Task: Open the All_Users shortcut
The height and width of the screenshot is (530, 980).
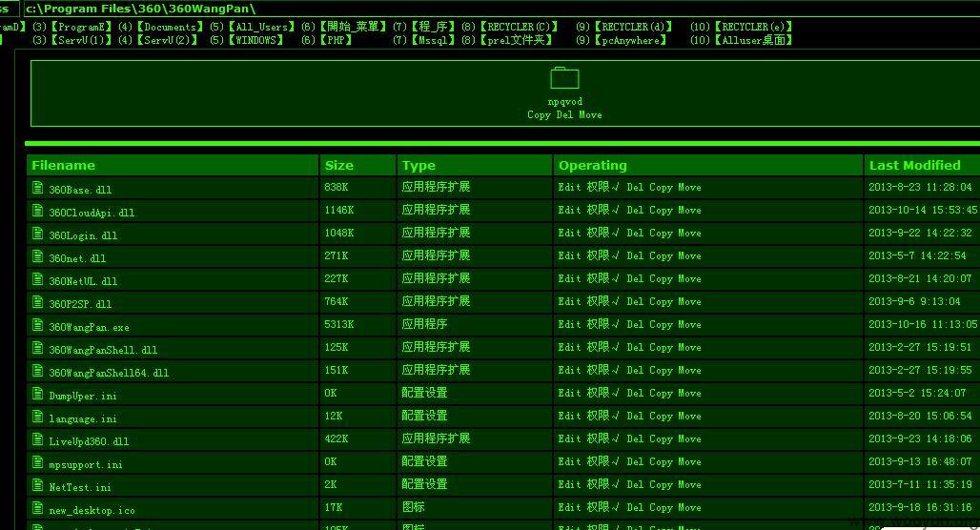Action: pos(261,27)
